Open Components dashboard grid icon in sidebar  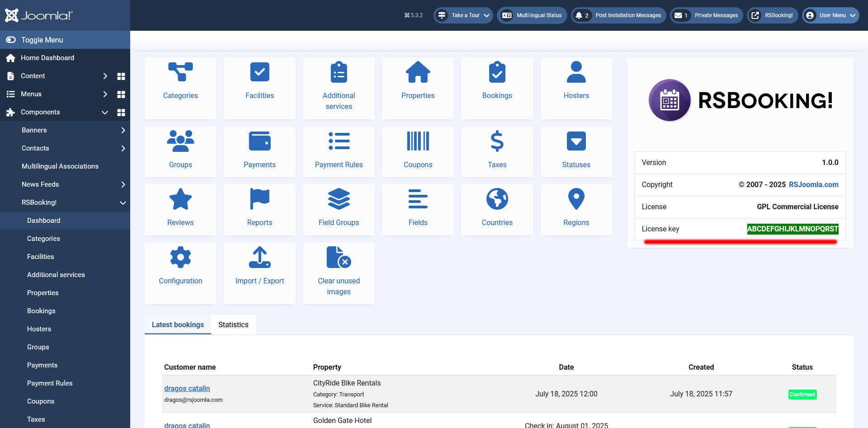(x=121, y=112)
